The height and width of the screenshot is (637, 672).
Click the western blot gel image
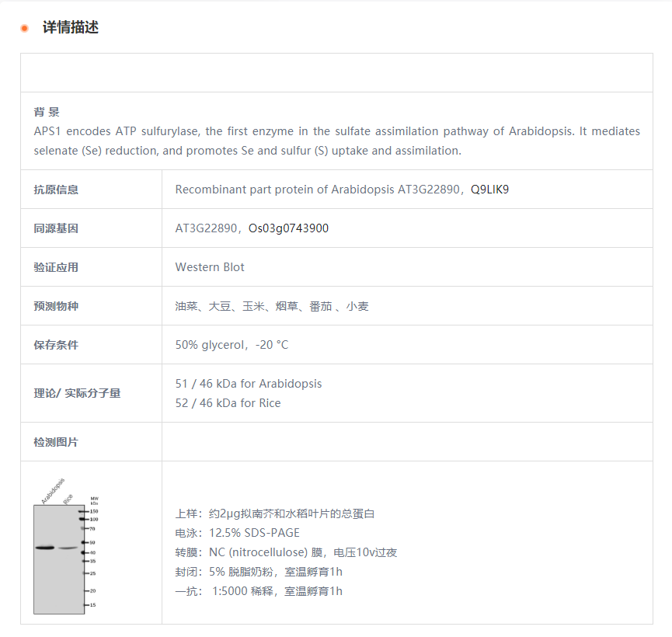tap(59, 558)
